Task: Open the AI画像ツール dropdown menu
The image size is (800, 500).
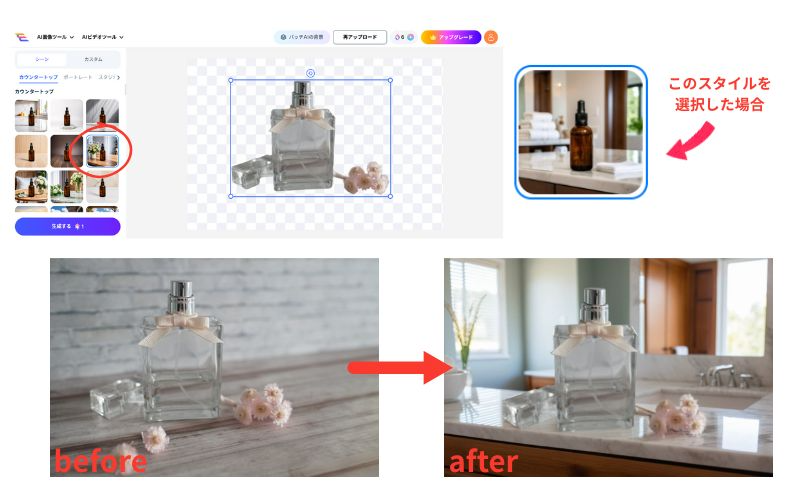Action: click(54, 37)
